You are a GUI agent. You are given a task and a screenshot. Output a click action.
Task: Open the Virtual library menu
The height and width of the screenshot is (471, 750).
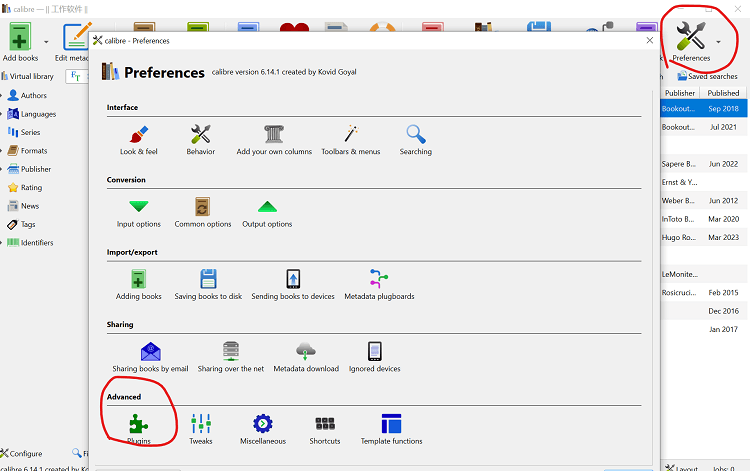pos(28,76)
